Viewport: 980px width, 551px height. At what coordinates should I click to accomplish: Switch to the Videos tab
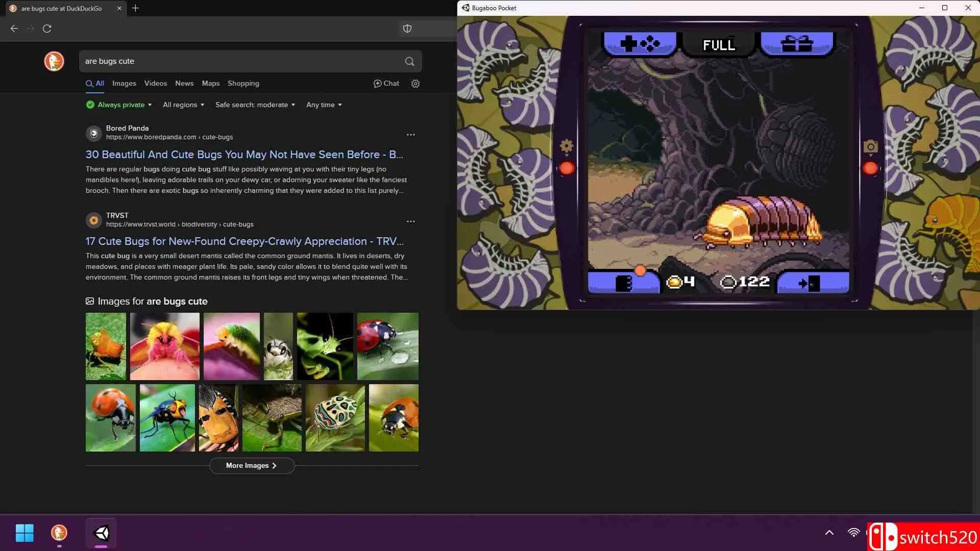click(x=155, y=83)
